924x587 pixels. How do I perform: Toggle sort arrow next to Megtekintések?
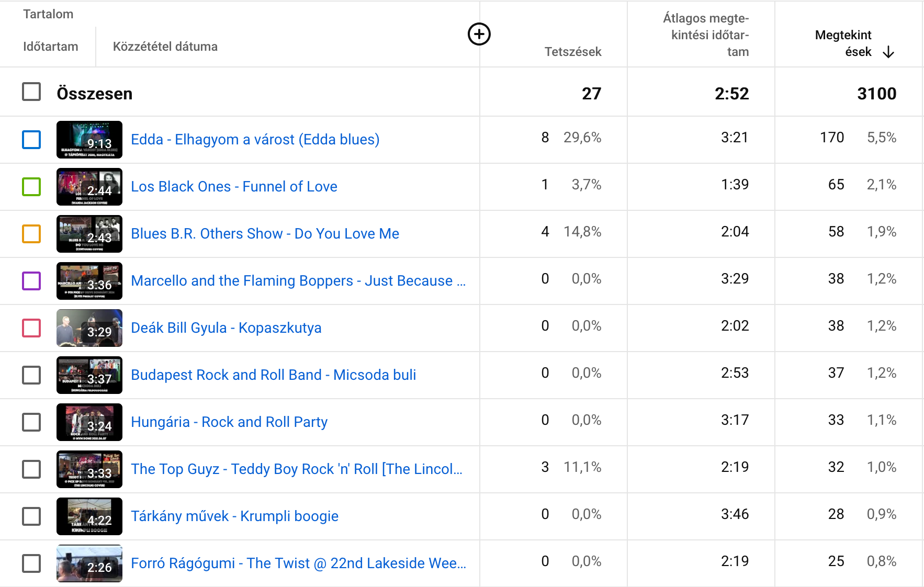[x=888, y=52]
